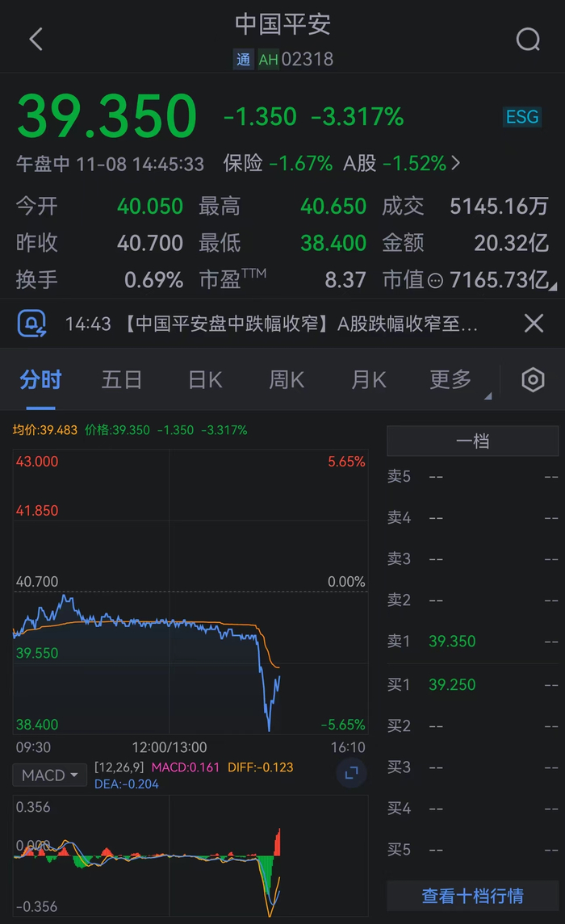Open the MACD indicator dropdown
This screenshot has height=924, width=565.
[x=49, y=775]
